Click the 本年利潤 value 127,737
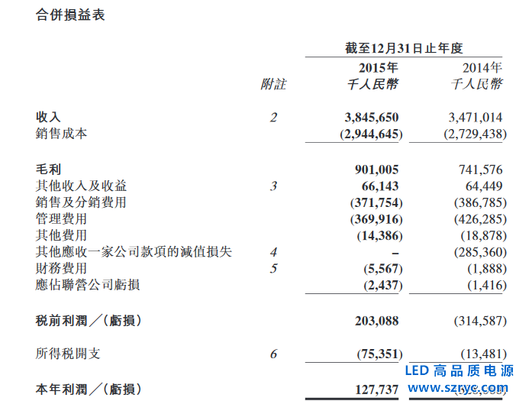Screen dimensions: 532x401 (376, 389)
